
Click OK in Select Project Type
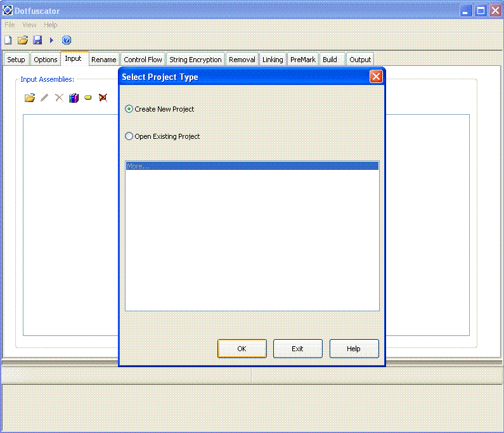pos(242,349)
